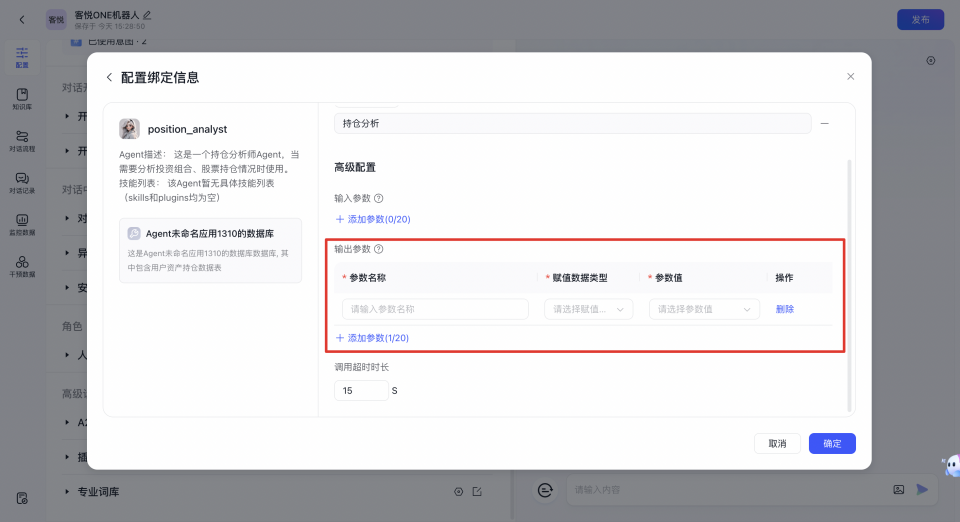Screen dimensions: 960x522
Task: Click the 调用超时时长 label
Action: 362,367
